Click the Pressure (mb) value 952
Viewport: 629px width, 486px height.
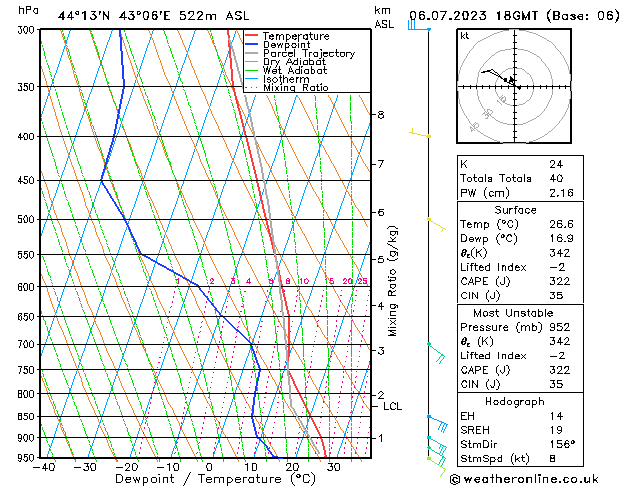coord(560,327)
